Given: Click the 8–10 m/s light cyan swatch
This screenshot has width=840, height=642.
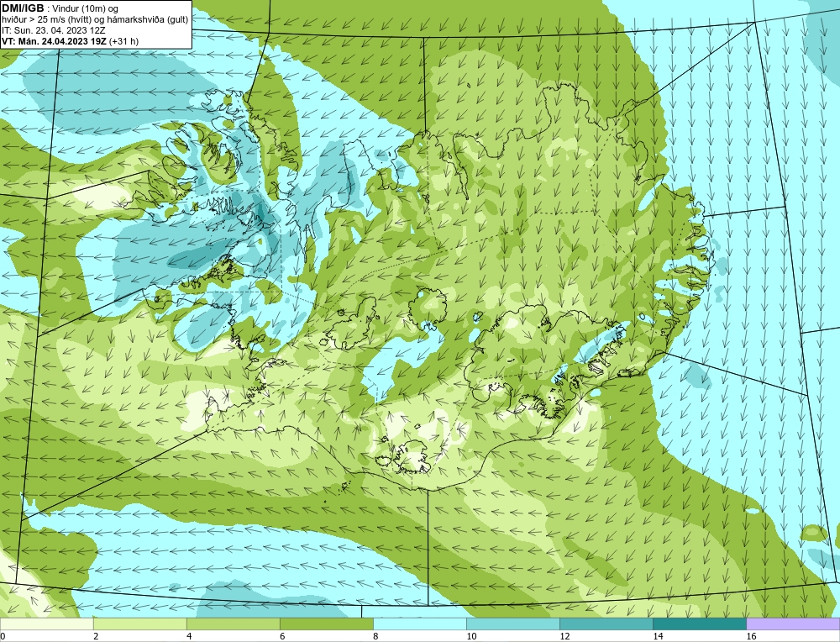Looking at the screenshot, I should [419, 624].
